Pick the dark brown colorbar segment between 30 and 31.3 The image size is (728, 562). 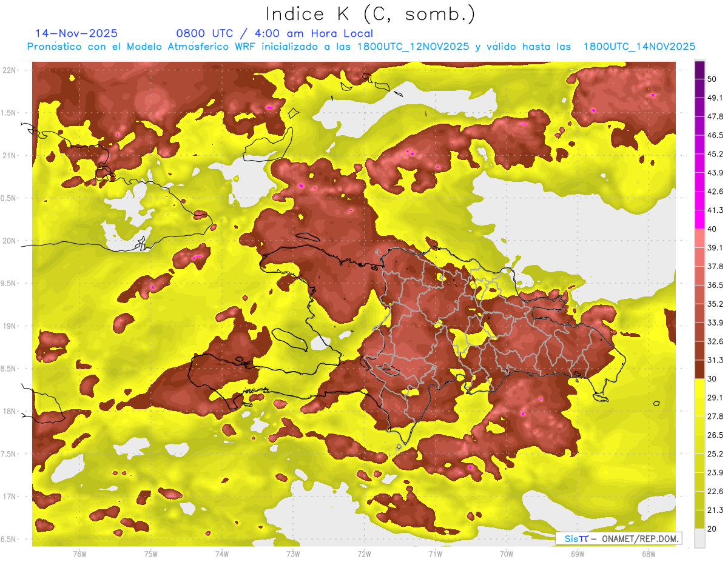coord(699,369)
